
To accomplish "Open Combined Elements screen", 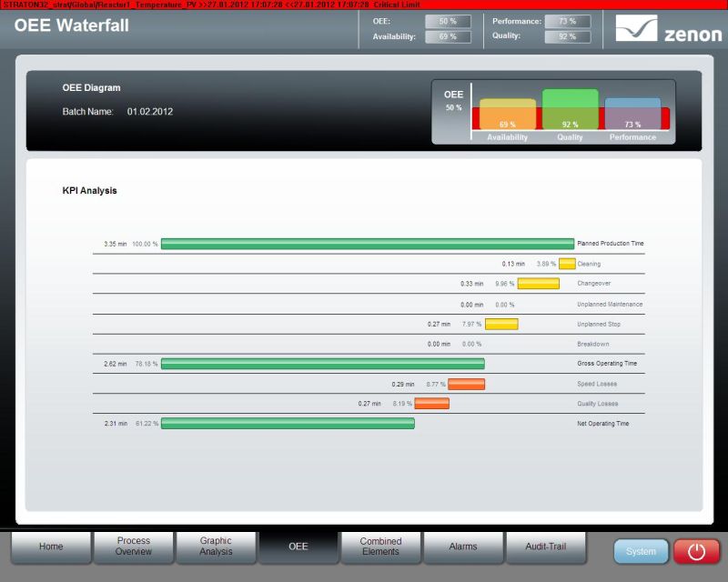I will pyautogui.click(x=380, y=547).
